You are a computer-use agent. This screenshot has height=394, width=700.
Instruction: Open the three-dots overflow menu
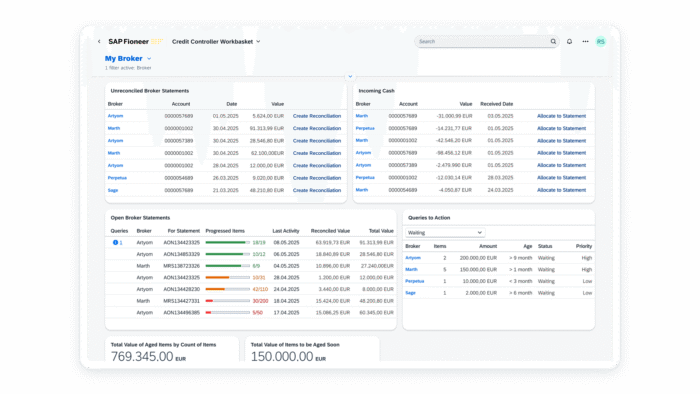tap(585, 41)
